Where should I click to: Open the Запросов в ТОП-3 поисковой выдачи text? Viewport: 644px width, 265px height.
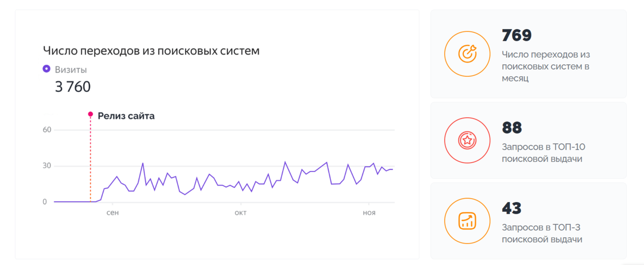click(x=542, y=233)
